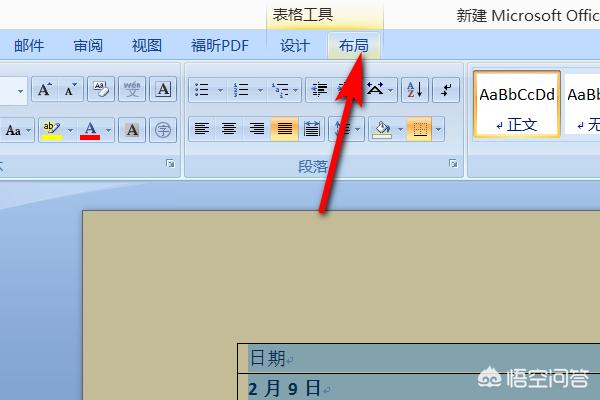The height and width of the screenshot is (400, 600).
Task: Select the 正文 style thumbnail
Action: pos(517,104)
